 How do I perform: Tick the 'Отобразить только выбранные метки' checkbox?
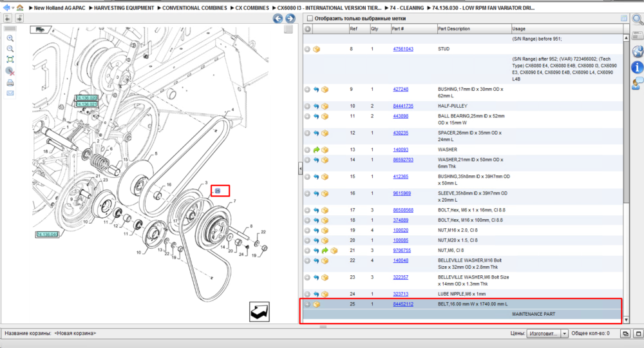tap(310, 19)
